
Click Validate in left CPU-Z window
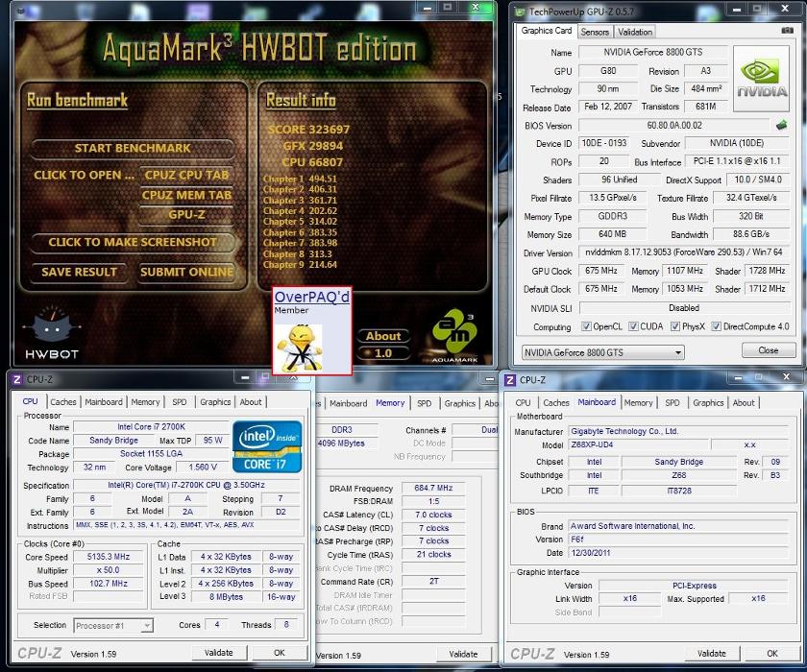click(219, 653)
